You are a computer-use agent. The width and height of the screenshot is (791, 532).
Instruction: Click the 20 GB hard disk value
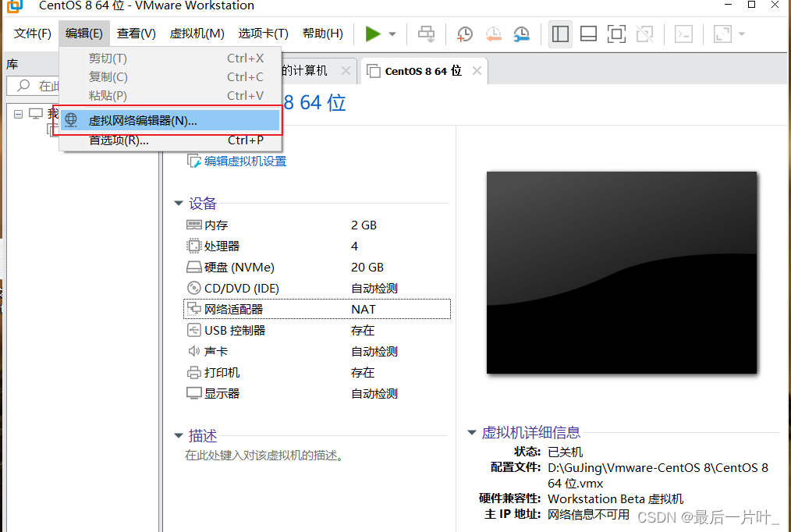point(367,268)
